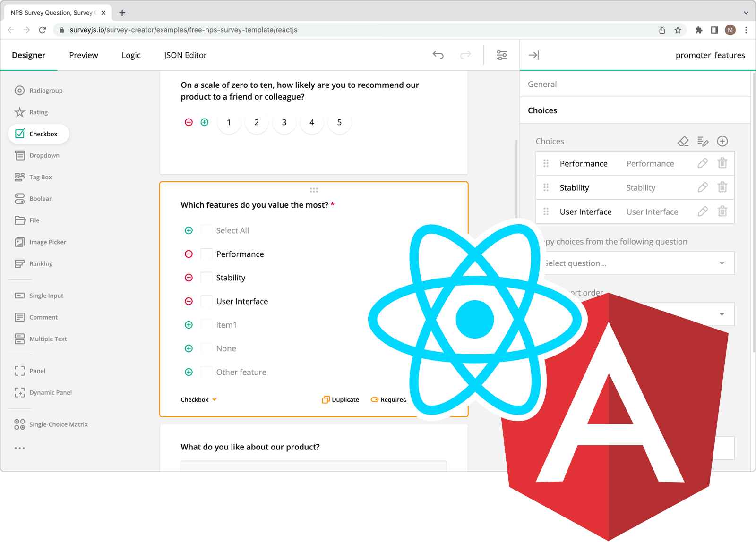Add a new choice with plus icon
Screen dimensions: 756x542
(722, 141)
